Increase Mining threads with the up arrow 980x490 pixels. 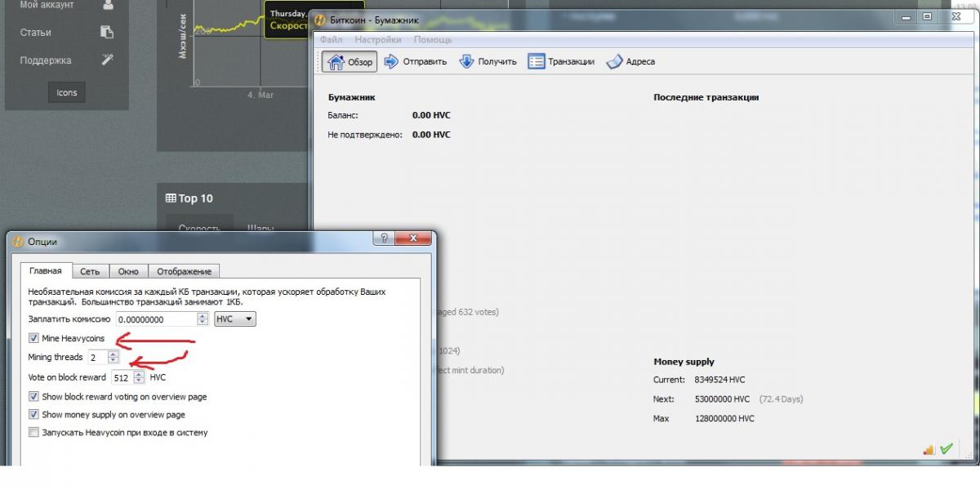pos(113,354)
